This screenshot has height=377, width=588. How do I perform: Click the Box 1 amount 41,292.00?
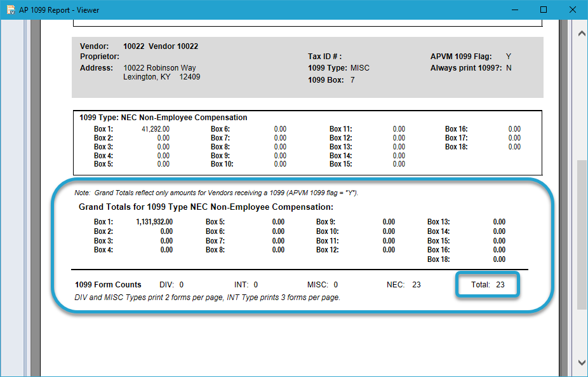156,129
